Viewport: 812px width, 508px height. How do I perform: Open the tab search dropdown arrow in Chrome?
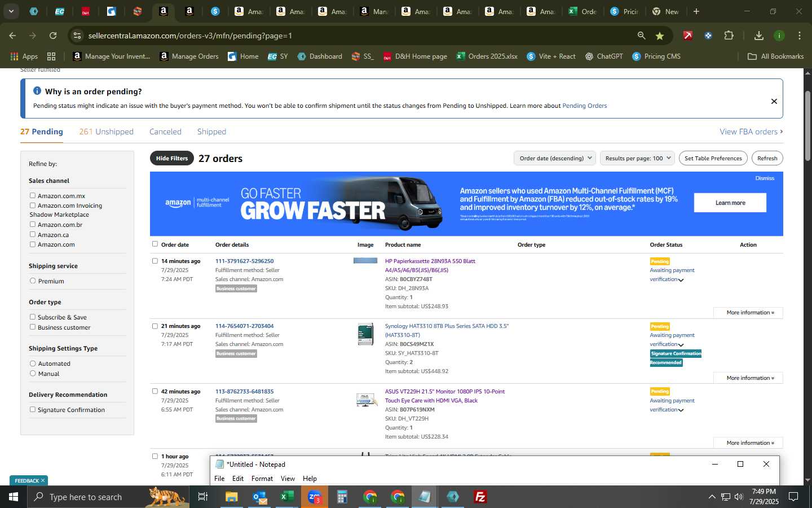click(11, 11)
